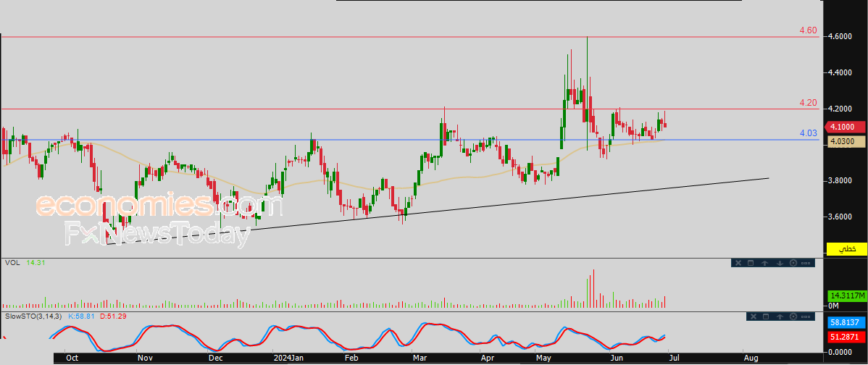Select the blue 4.03 horizontal line label
Image resolution: width=868 pixels, height=365 pixels.
click(808, 133)
